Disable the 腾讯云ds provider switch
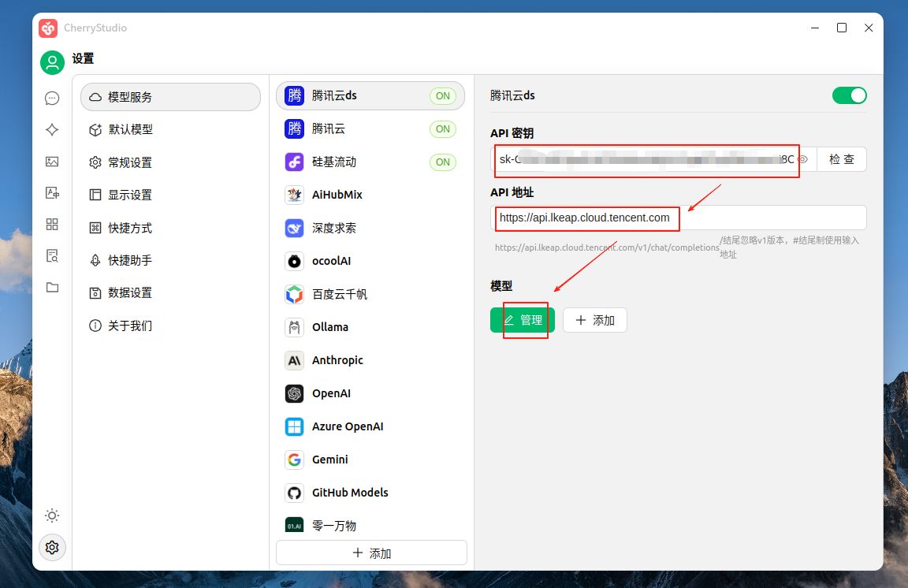The width and height of the screenshot is (908, 588). click(x=849, y=95)
